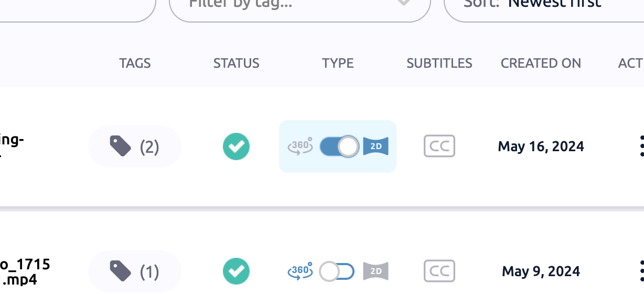This screenshot has width=644, height=294.
Task: Select 2D icon in May 16 row
Action: point(375,146)
